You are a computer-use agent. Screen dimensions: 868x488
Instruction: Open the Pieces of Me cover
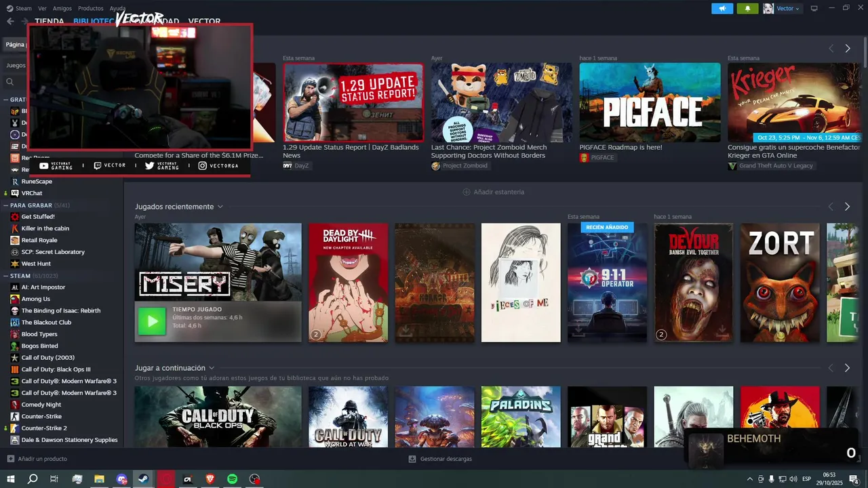point(521,283)
